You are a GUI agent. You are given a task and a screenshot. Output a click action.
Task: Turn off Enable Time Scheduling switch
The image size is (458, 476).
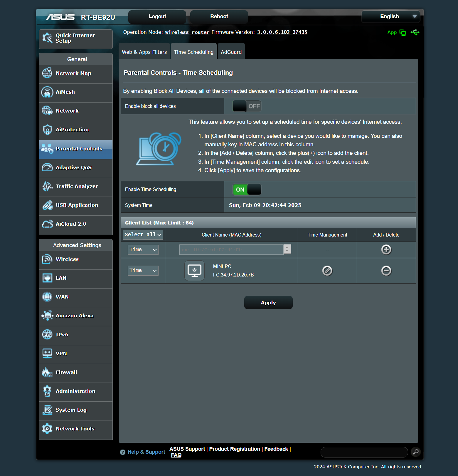coord(247,190)
